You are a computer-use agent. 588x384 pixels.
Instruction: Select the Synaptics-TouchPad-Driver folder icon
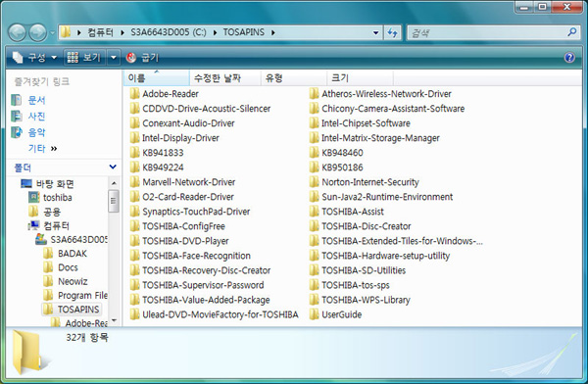tap(134, 212)
